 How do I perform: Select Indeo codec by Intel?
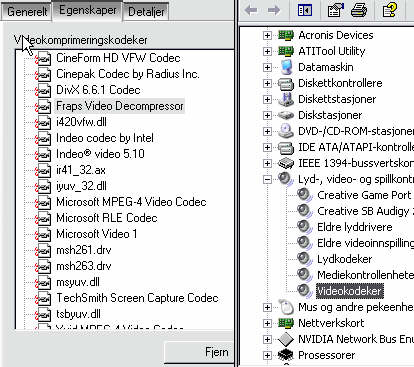(x=105, y=138)
